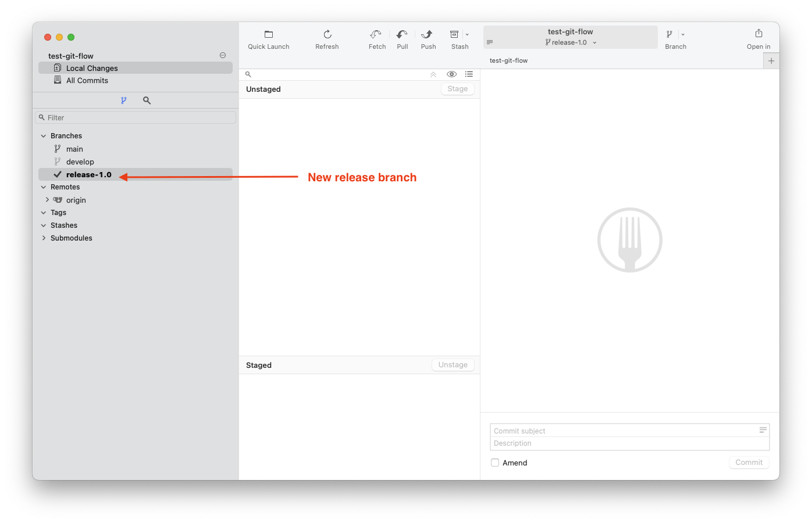The height and width of the screenshot is (523, 812).
Task: Push commits with the Push icon
Action: [x=428, y=35]
